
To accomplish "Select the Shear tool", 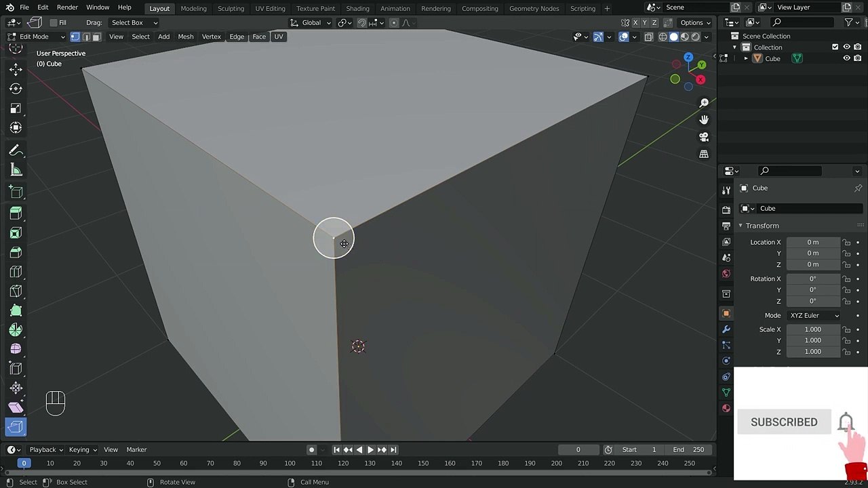I will pyautogui.click(x=16, y=407).
